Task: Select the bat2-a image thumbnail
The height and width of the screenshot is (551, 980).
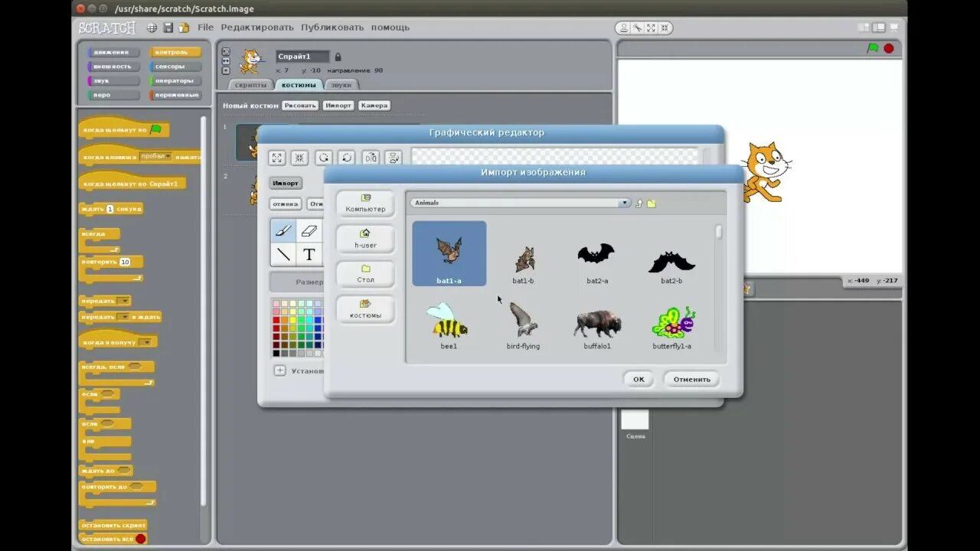Action: coord(596,261)
